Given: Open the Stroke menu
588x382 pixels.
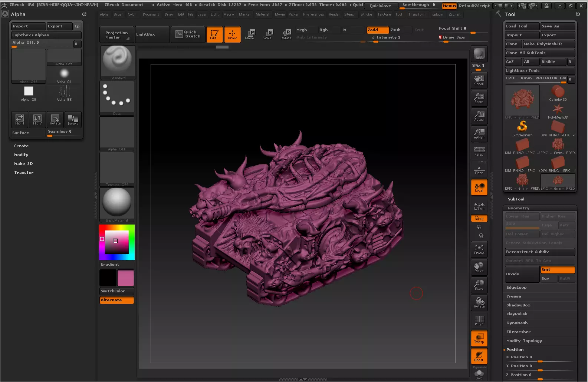Looking at the screenshot, I should (x=366, y=14).
